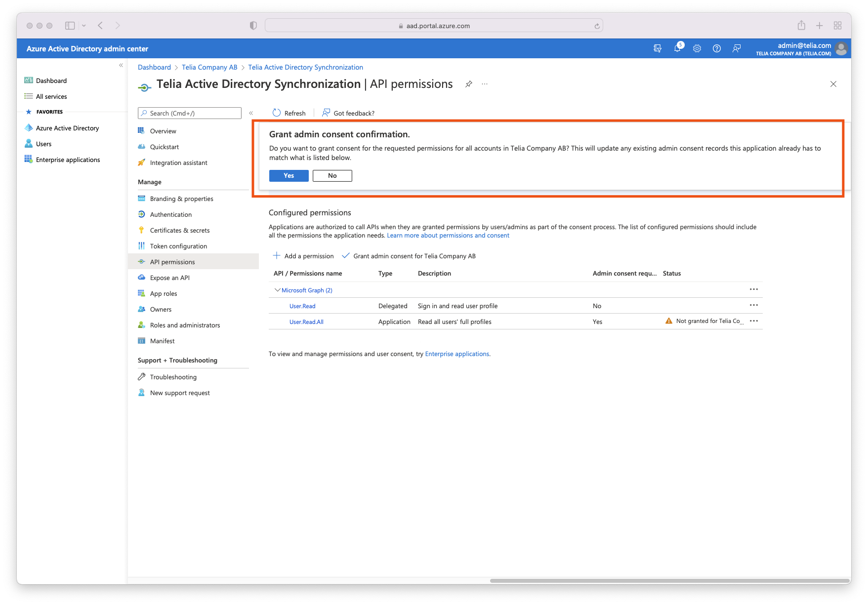The width and height of the screenshot is (868, 605).
Task: Click the horizontal scrollbar at bottom
Action: (x=669, y=581)
